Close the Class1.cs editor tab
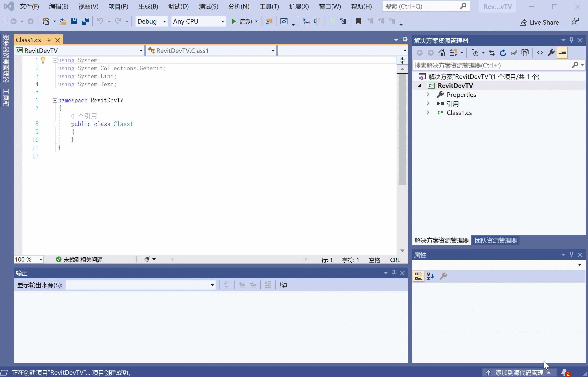This screenshot has height=377, width=588. 58,40
